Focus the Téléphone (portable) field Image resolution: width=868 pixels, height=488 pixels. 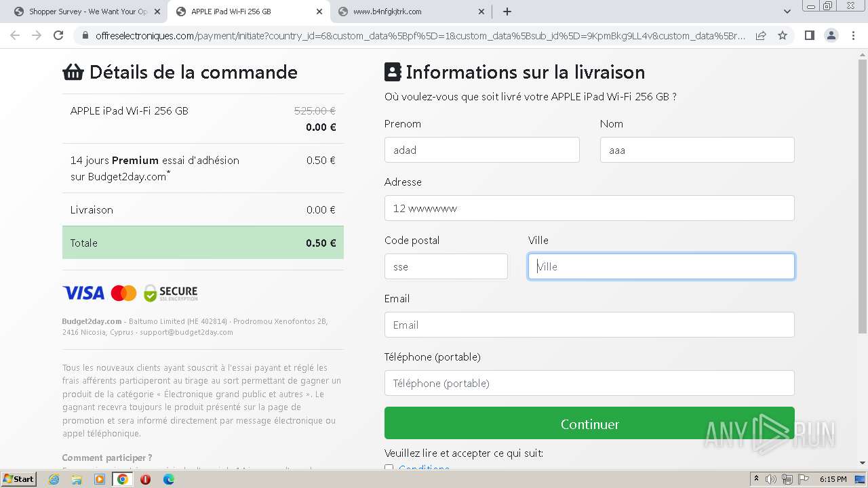click(x=589, y=383)
